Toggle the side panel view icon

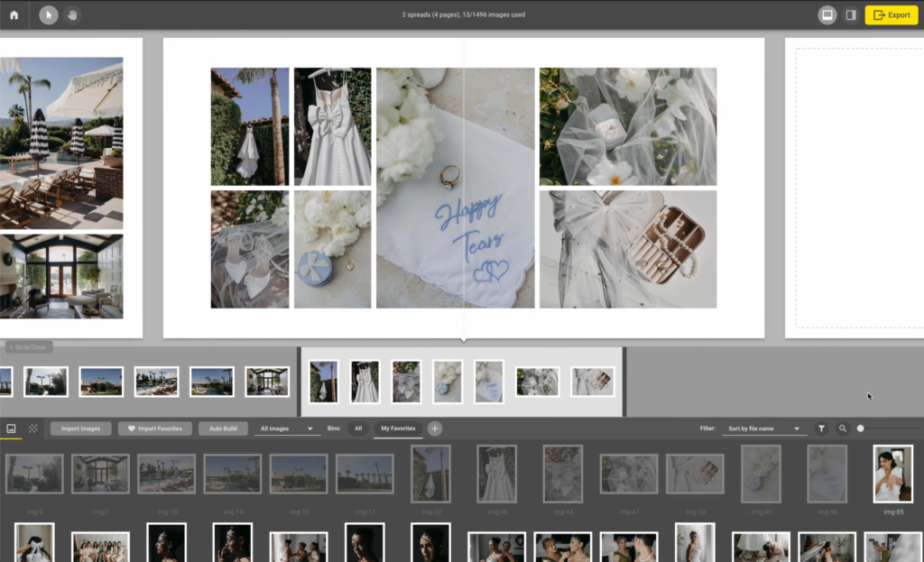coord(851,14)
